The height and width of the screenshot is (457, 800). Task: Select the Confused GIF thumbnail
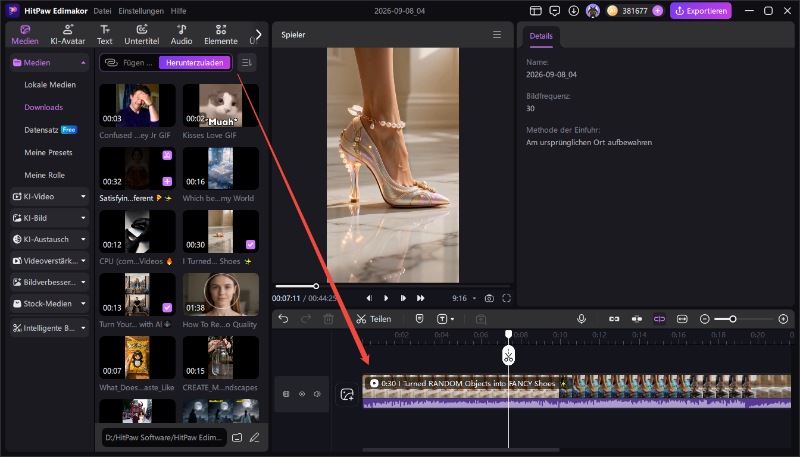tap(137, 106)
